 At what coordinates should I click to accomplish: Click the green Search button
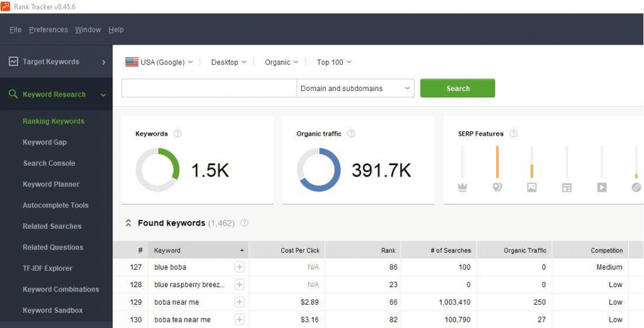tap(458, 88)
